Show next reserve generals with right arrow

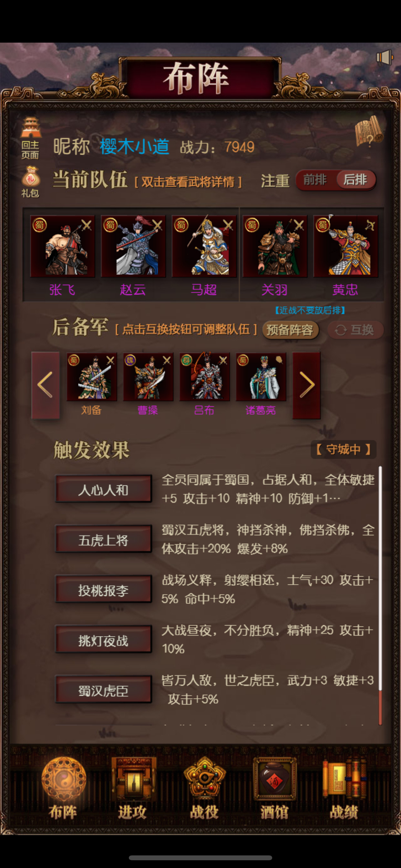(306, 385)
